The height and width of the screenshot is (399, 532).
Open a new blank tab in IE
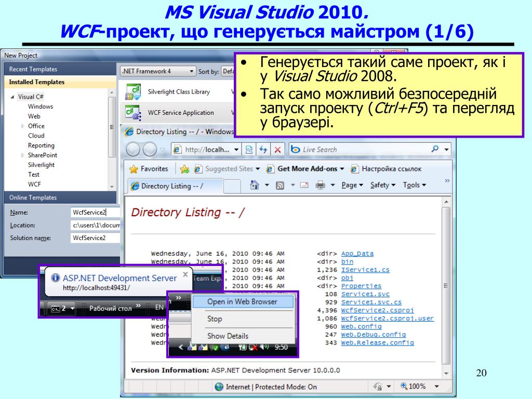pyautogui.click(x=232, y=187)
